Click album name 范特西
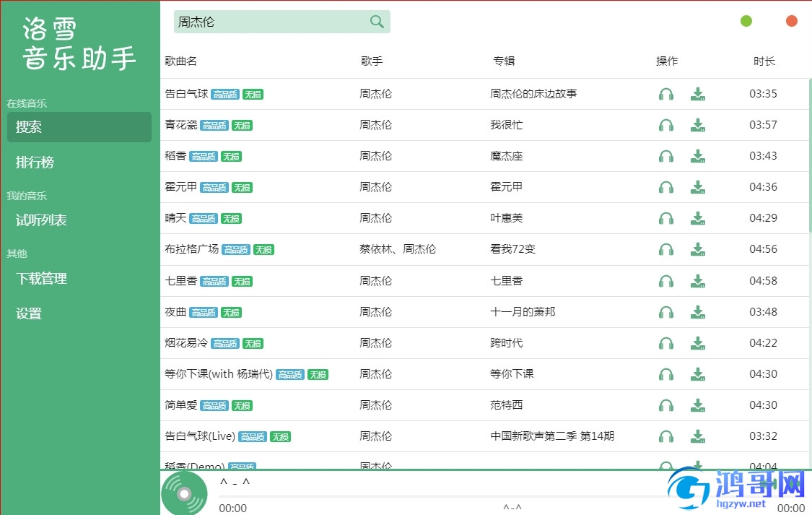 pyautogui.click(x=507, y=405)
